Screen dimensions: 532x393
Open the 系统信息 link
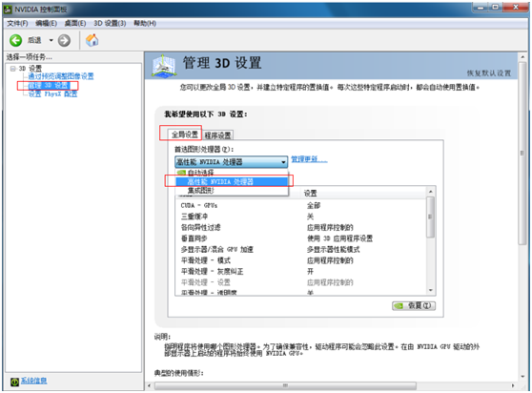coord(34,381)
